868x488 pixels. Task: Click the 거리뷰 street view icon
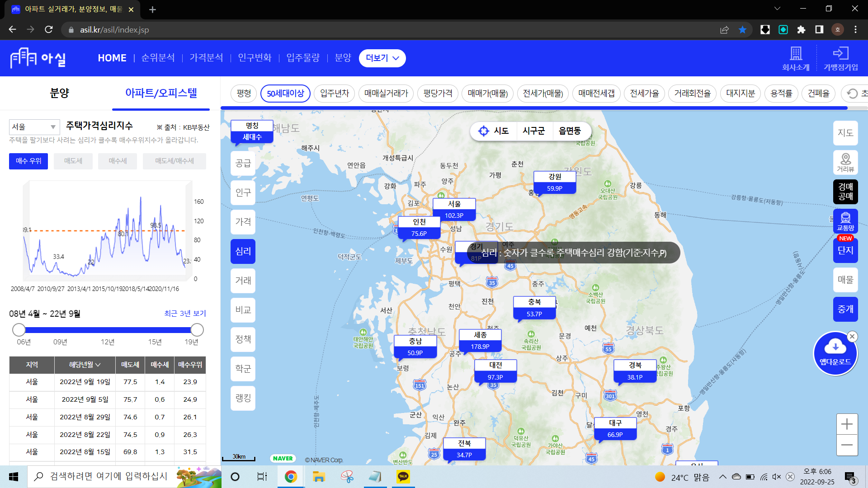coord(845,162)
